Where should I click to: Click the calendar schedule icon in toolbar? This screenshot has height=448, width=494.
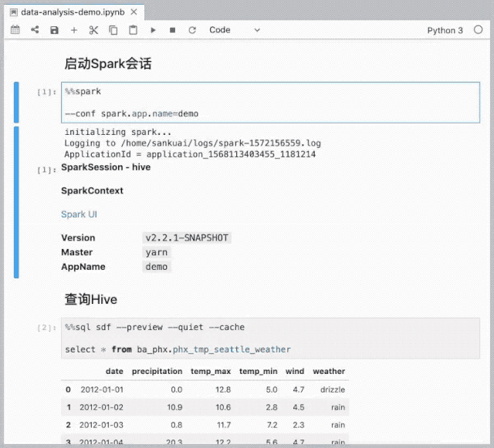click(15, 30)
